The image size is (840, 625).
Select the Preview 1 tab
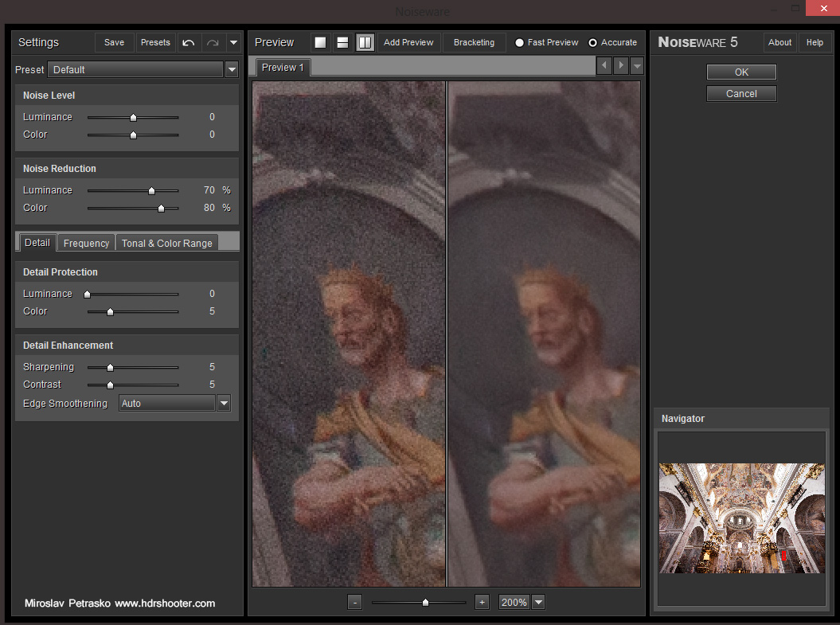(283, 68)
